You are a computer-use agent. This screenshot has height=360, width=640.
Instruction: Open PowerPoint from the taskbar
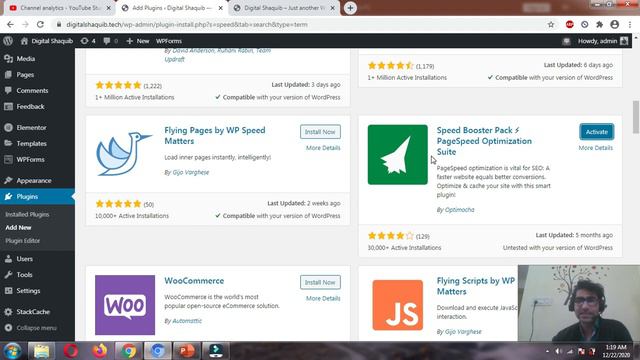pos(186,351)
